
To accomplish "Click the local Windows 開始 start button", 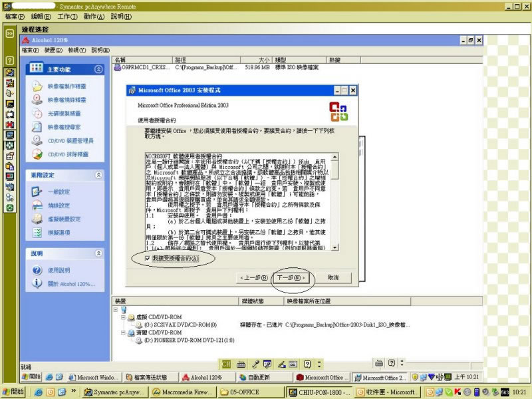I will pyautogui.click(x=13, y=392).
